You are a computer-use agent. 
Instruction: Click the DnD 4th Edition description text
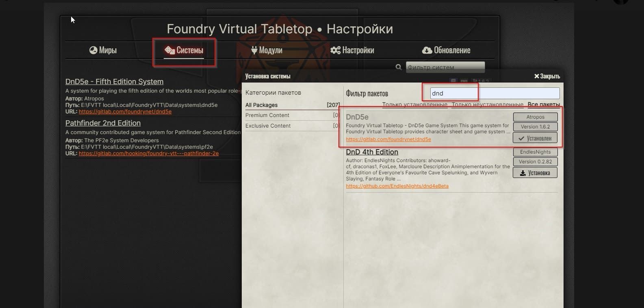click(428, 169)
